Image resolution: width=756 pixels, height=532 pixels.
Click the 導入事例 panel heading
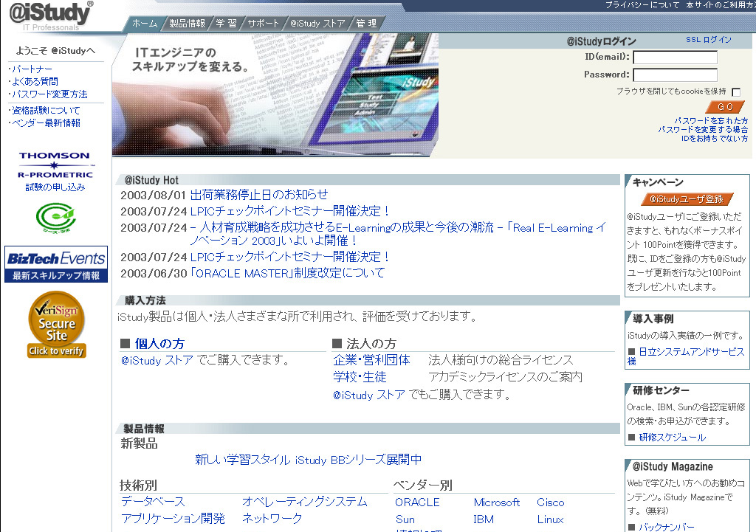pos(653,319)
